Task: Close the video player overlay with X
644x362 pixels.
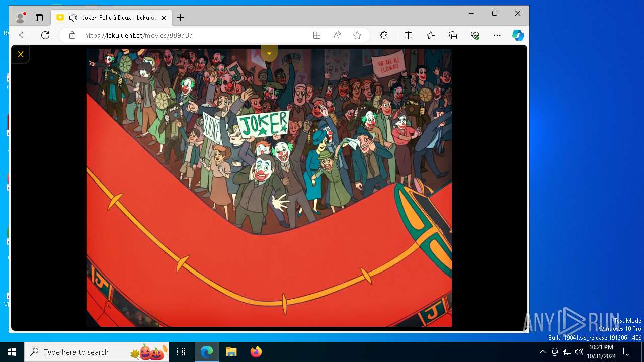Action: point(21,54)
